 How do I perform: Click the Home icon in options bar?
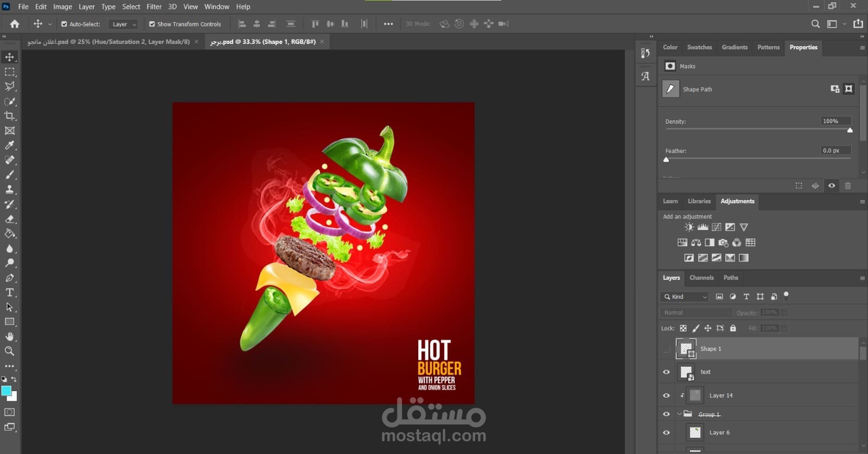tap(15, 24)
